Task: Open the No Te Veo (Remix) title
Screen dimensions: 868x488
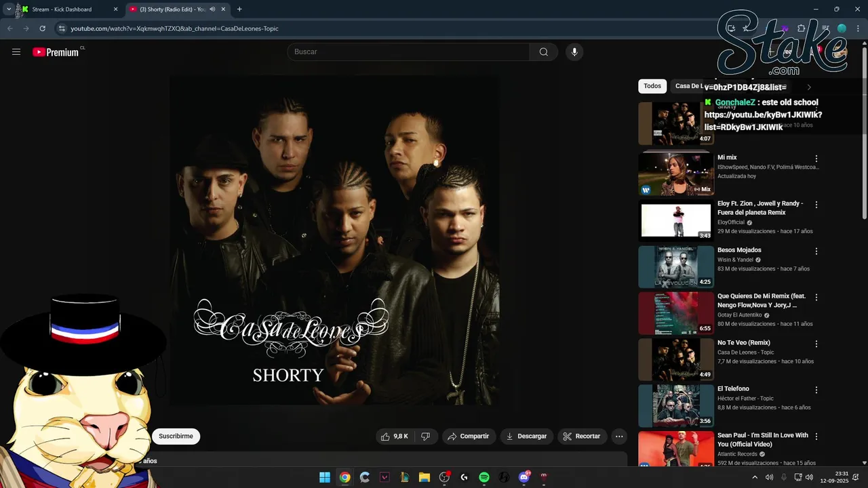Action: (744, 343)
